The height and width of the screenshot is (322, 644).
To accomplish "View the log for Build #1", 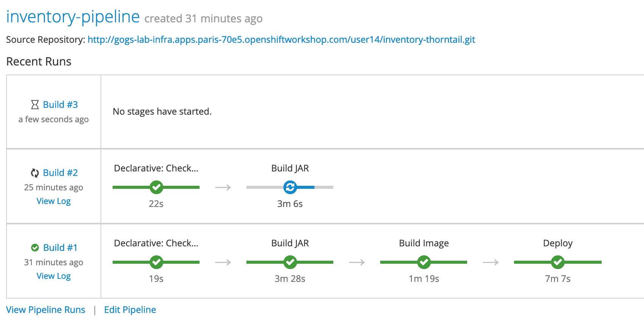I will click(54, 276).
